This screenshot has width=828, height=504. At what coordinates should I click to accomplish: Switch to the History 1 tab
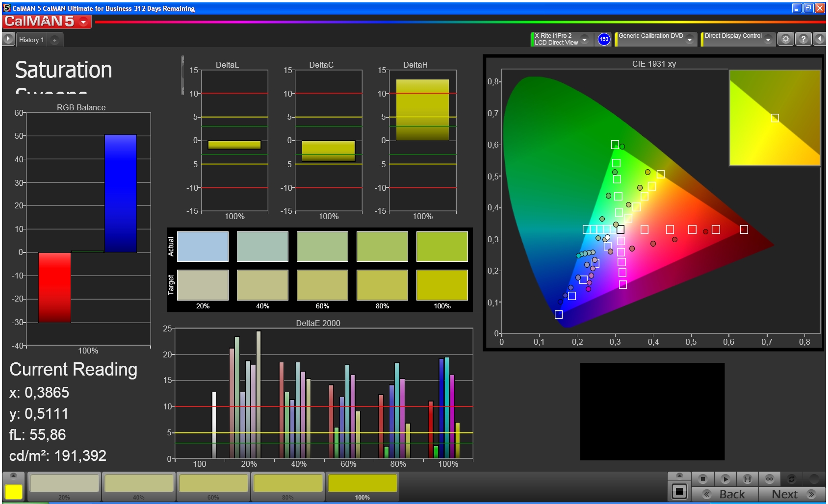tap(31, 40)
